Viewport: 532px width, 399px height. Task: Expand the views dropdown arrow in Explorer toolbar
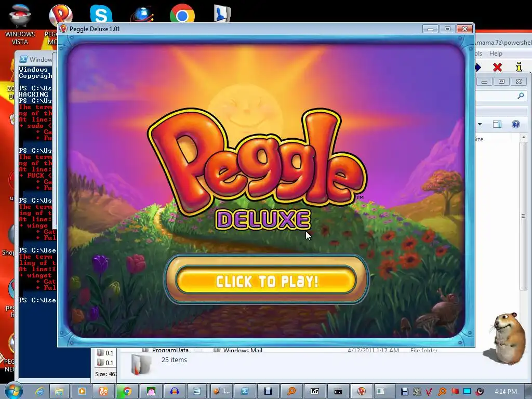[x=480, y=124]
